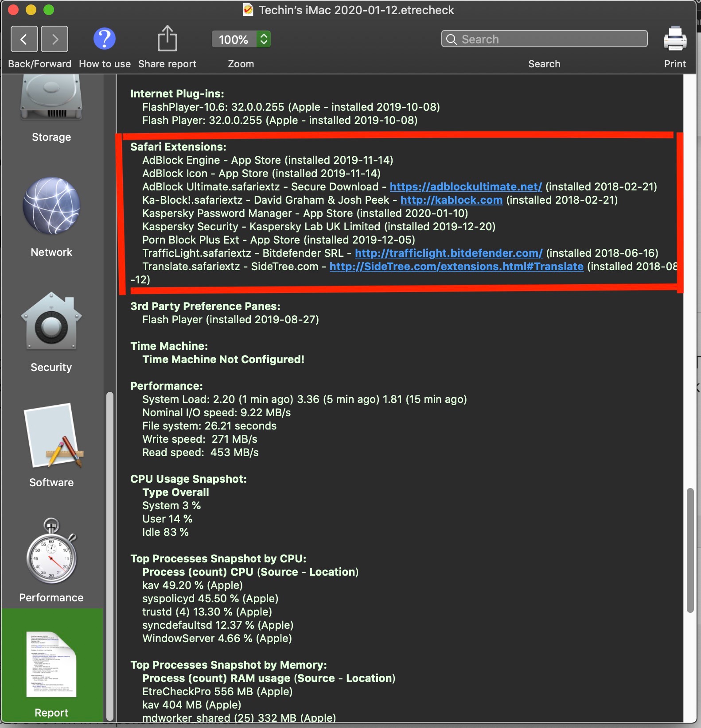Screen dimensions: 701x728
Task: Click the 'Kaspersky Security' extension line
Action: pos(319,227)
